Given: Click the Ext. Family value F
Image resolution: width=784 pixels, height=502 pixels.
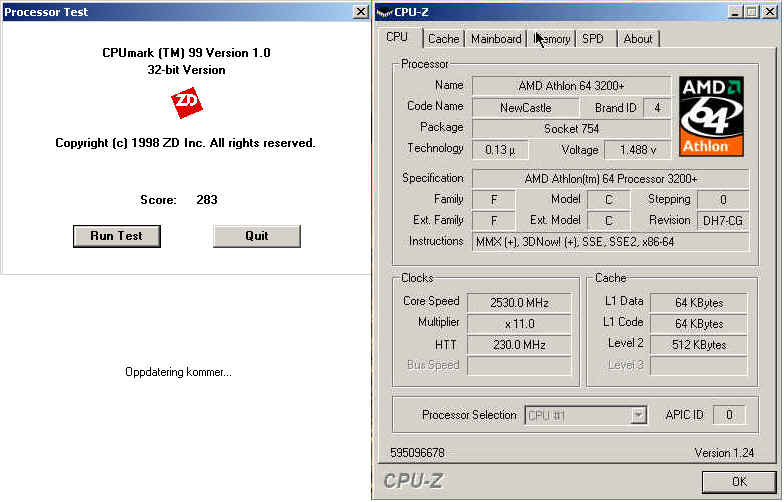Looking at the screenshot, I should (x=494, y=220).
